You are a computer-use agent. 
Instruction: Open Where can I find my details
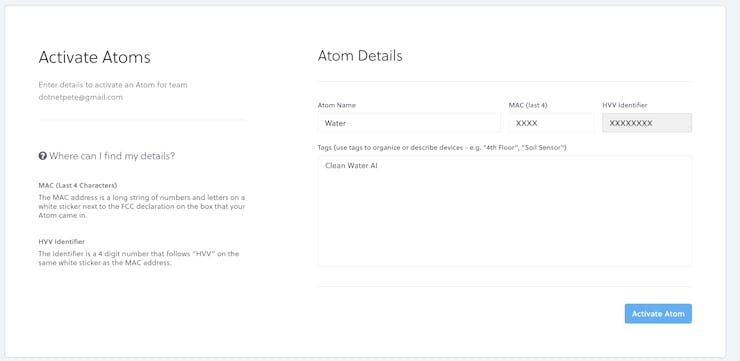click(x=107, y=156)
